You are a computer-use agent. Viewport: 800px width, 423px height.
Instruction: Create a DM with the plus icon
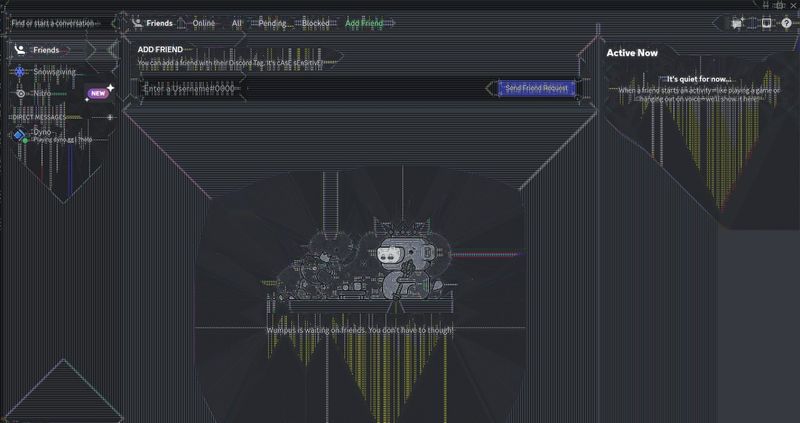tap(110, 117)
